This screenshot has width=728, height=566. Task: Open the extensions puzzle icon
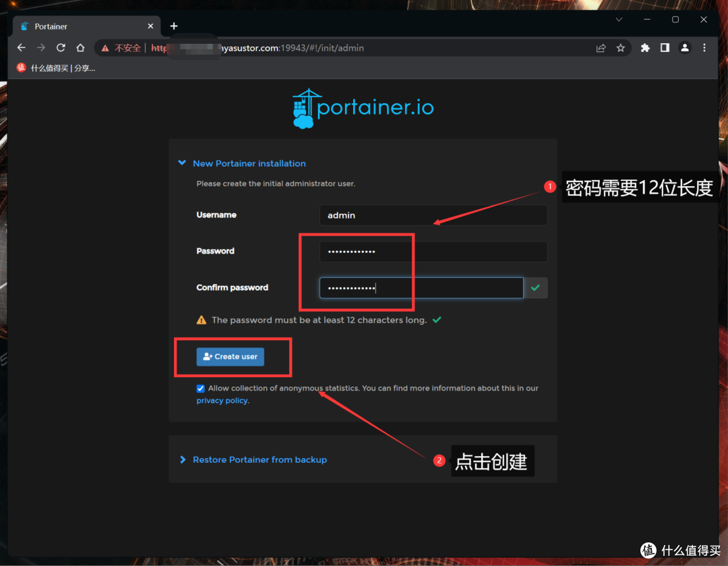[x=645, y=48]
